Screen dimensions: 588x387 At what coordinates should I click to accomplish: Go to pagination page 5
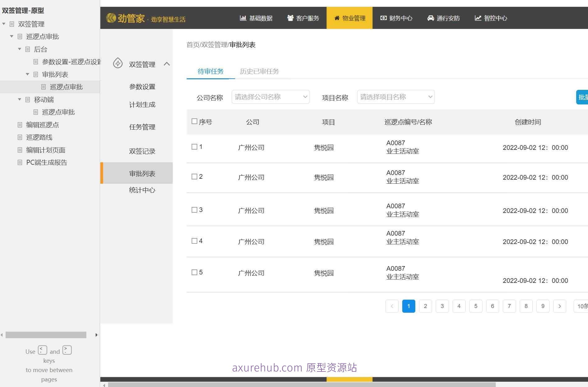pos(476,306)
